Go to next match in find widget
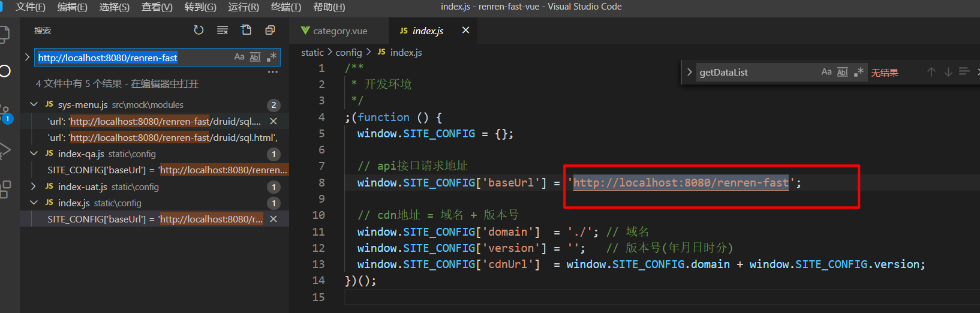Viewport: 980px width, 313px height. pos(948,72)
